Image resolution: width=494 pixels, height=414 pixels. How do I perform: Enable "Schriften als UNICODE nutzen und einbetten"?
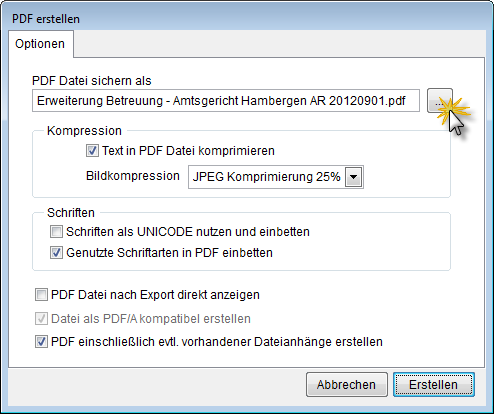point(56,232)
